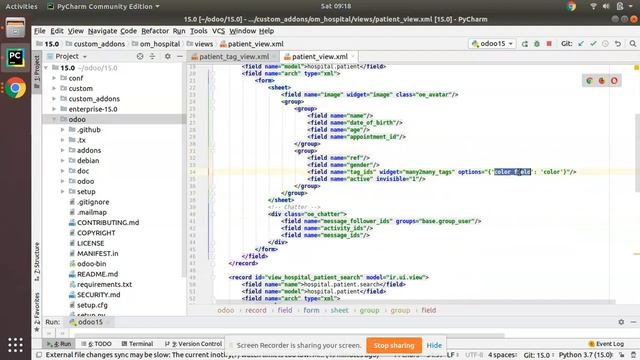Viewport: 640px width, 360px height.
Task: Click the Debug bug icon
Action: click(537, 44)
